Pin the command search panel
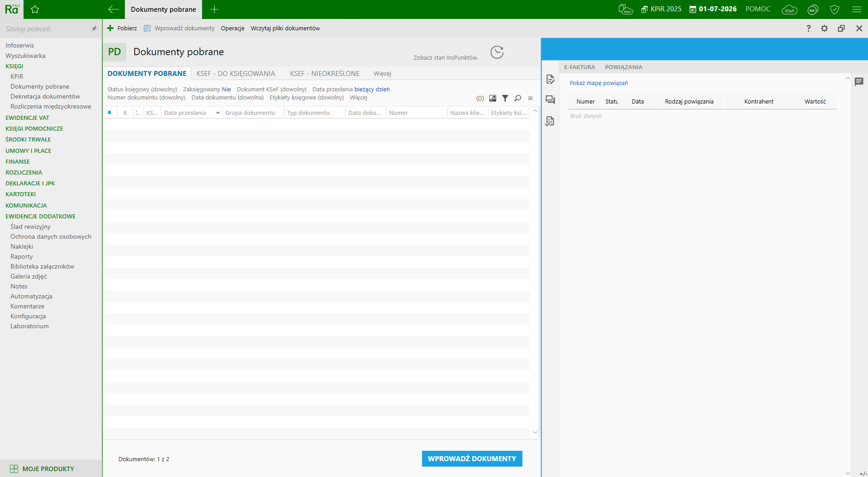The height and width of the screenshot is (477, 868). [x=94, y=29]
